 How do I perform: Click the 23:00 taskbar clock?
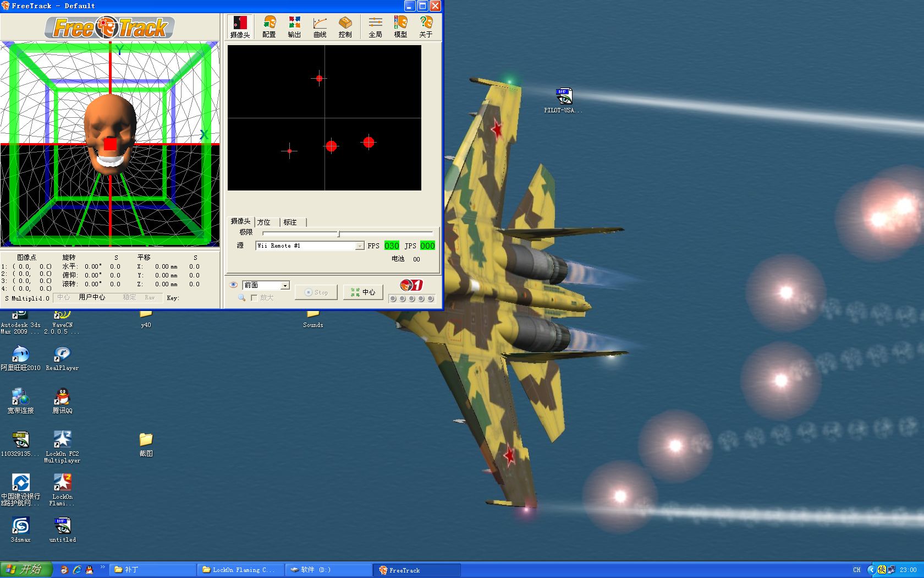[909, 570]
